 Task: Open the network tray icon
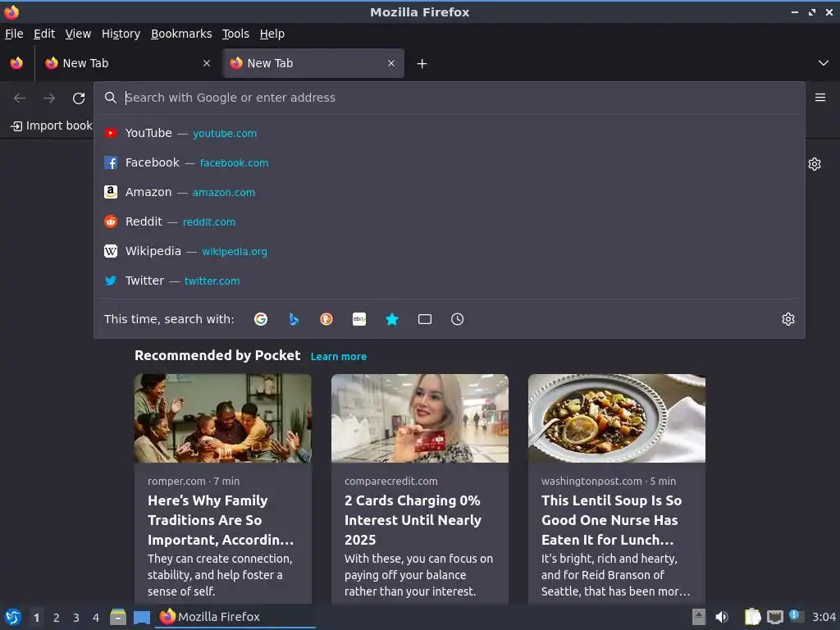774,617
